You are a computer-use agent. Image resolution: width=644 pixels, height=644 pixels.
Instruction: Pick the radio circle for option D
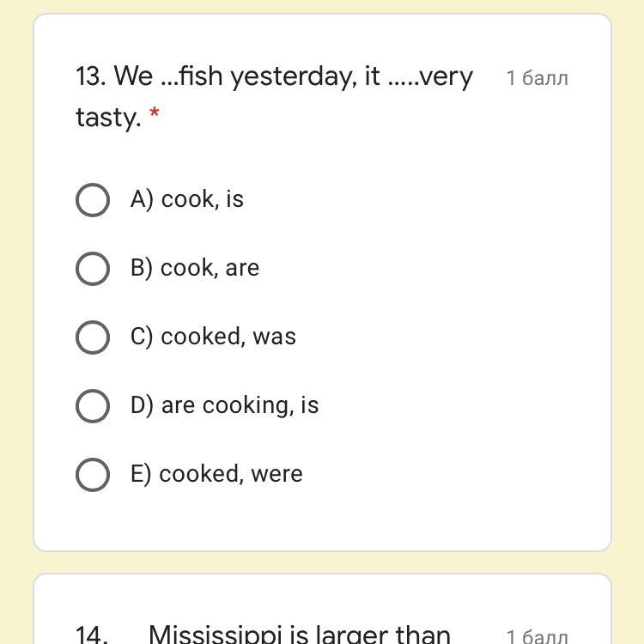pyautogui.click(x=93, y=406)
